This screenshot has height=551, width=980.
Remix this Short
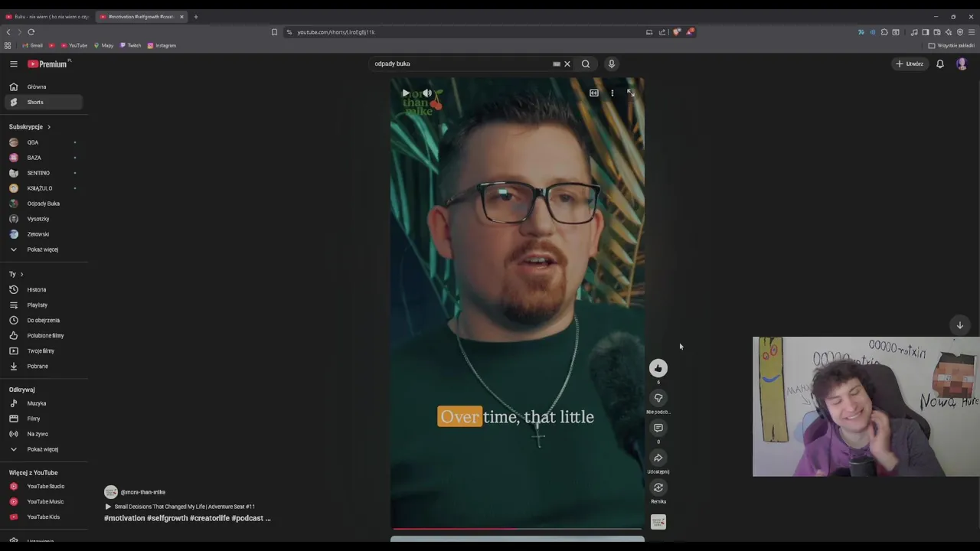658,487
